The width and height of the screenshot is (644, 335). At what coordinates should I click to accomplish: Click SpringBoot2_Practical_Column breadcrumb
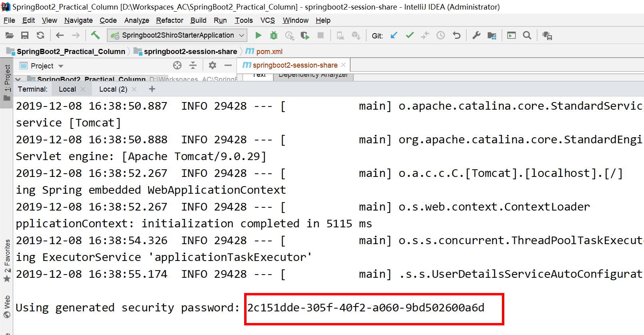click(66, 52)
